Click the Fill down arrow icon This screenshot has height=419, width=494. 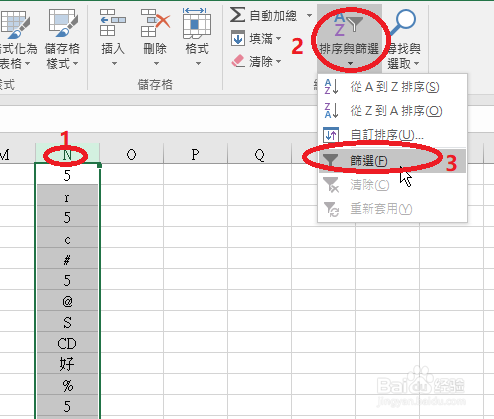click(x=238, y=38)
